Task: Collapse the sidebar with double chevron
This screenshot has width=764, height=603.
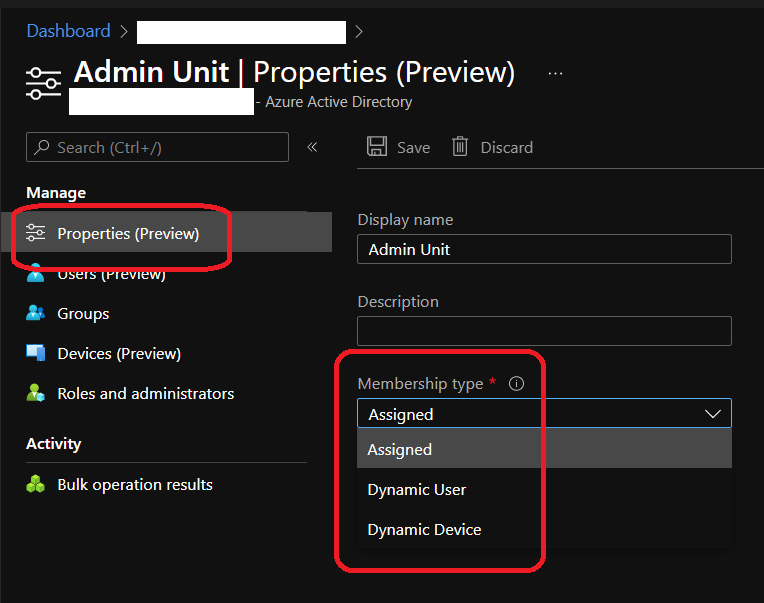Action: point(312,147)
